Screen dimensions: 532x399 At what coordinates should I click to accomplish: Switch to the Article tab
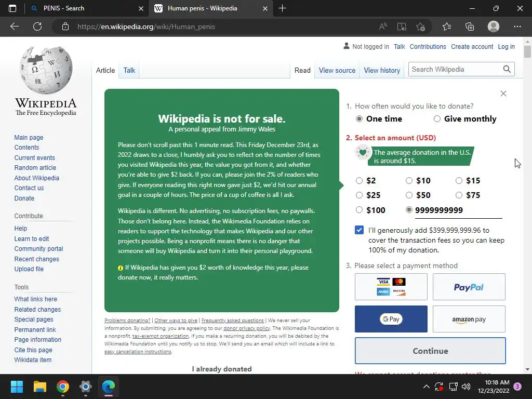click(105, 70)
